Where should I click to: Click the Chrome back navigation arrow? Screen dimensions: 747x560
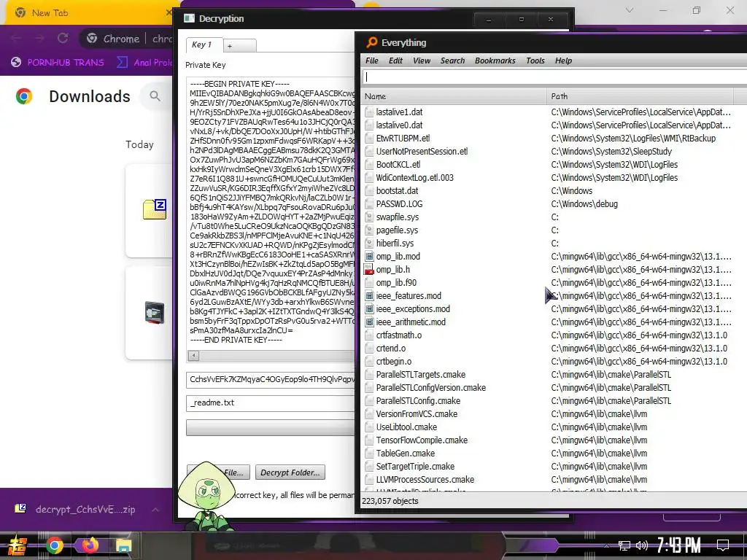click(16, 38)
